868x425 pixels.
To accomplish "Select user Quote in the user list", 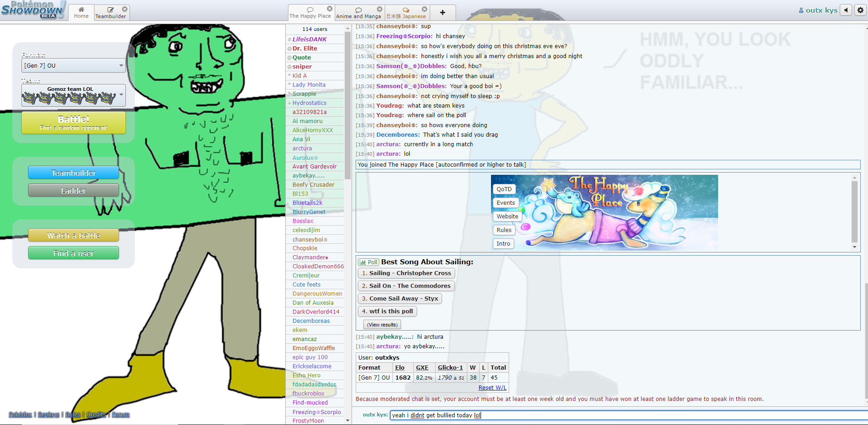I will pyautogui.click(x=315, y=57).
